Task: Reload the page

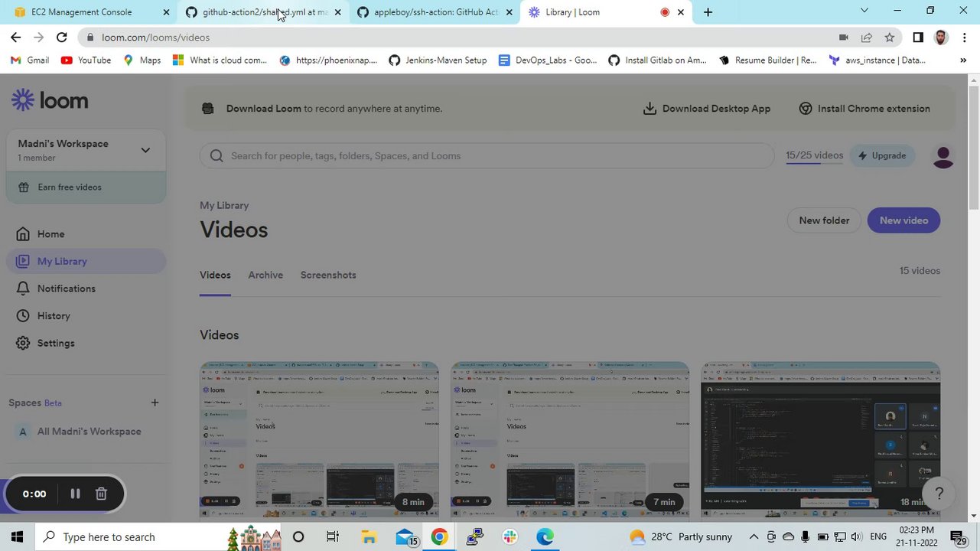Action: (x=62, y=37)
